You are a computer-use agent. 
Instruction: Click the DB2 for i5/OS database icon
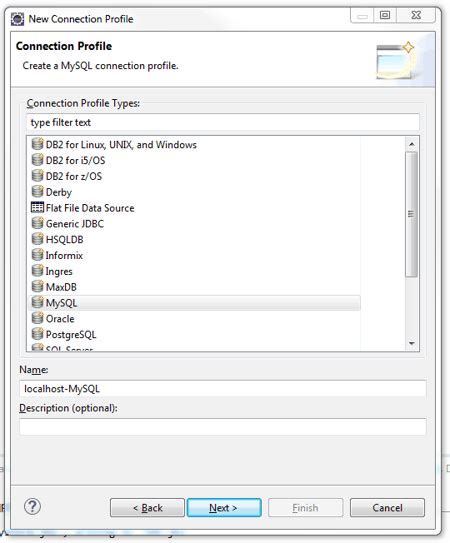point(37,160)
